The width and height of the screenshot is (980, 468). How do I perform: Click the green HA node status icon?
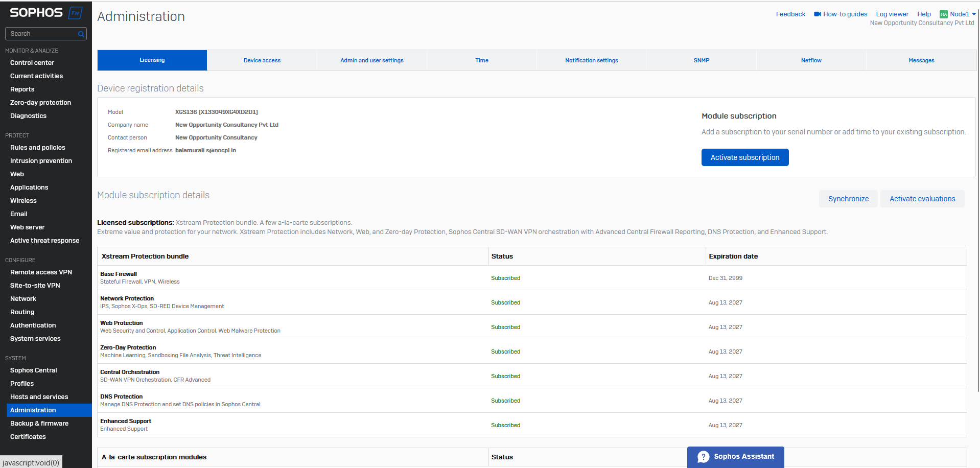pos(943,14)
